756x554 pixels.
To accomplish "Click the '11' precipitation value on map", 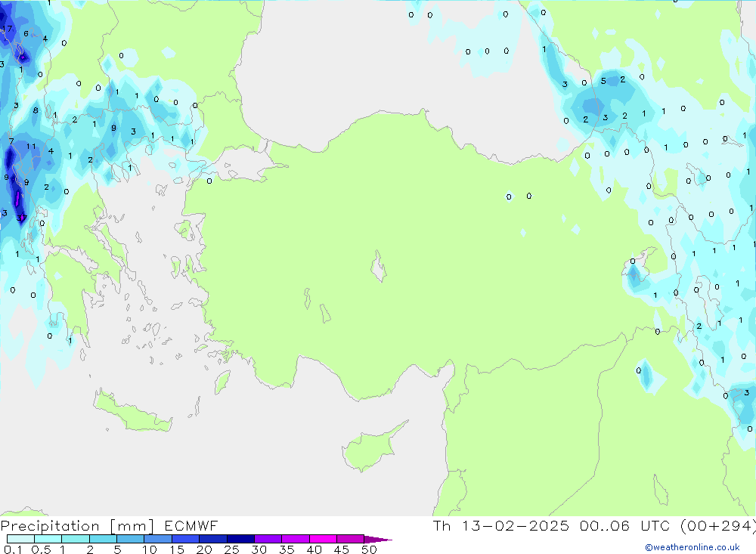I will (31, 147).
